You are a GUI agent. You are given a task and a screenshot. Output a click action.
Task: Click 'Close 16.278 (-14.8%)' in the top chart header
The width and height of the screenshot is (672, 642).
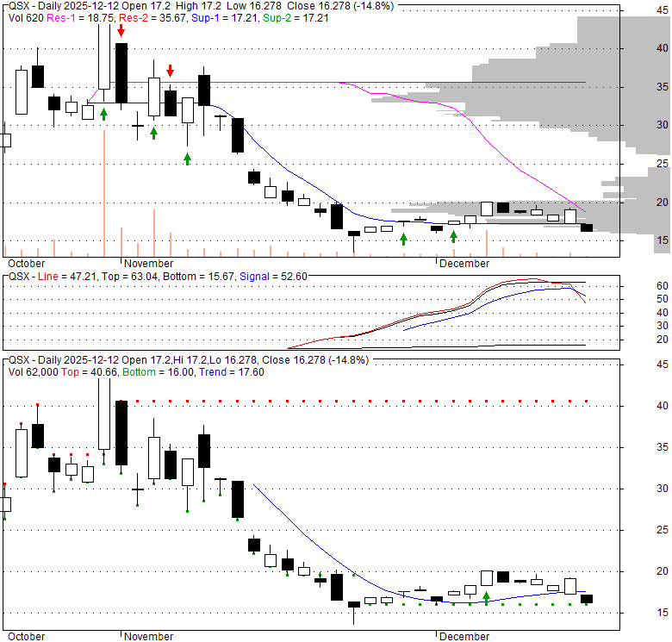pyautogui.click(x=340, y=6)
